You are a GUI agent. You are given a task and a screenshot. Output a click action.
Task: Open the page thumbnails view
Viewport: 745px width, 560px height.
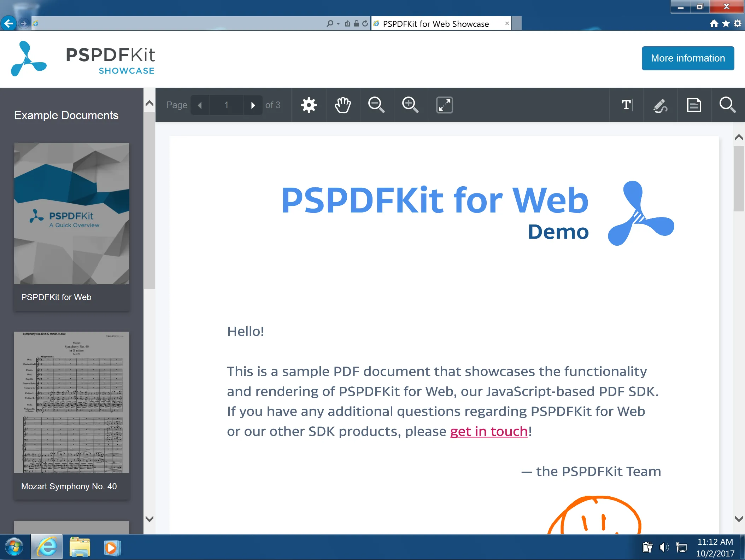click(693, 105)
